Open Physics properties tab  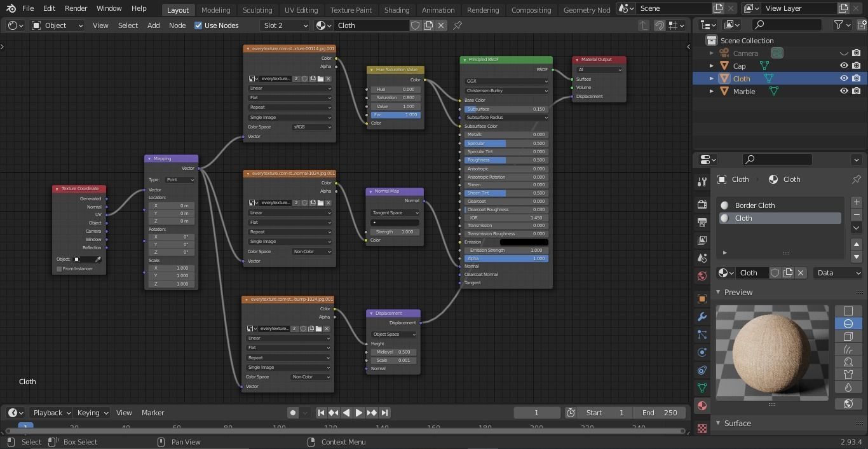pyautogui.click(x=702, y=352)
